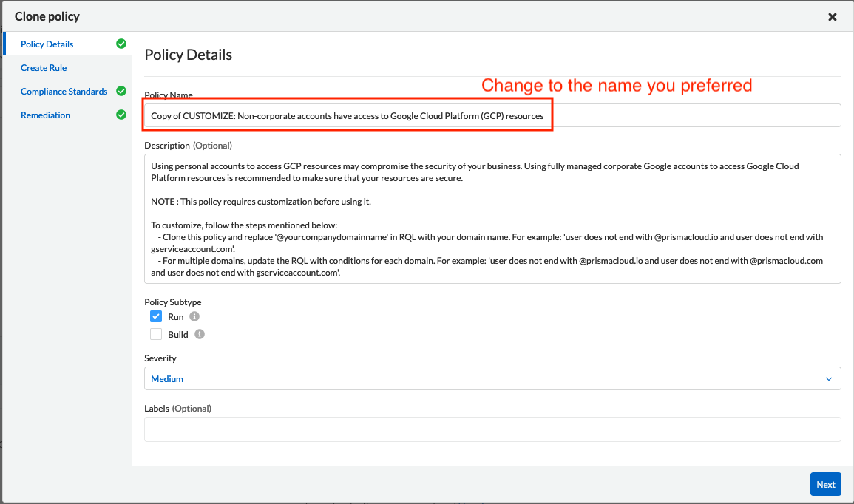Viewport: 854px width, 504px height.
Task: Click the 'Build' checkbox label text
Action: point(178,335)
